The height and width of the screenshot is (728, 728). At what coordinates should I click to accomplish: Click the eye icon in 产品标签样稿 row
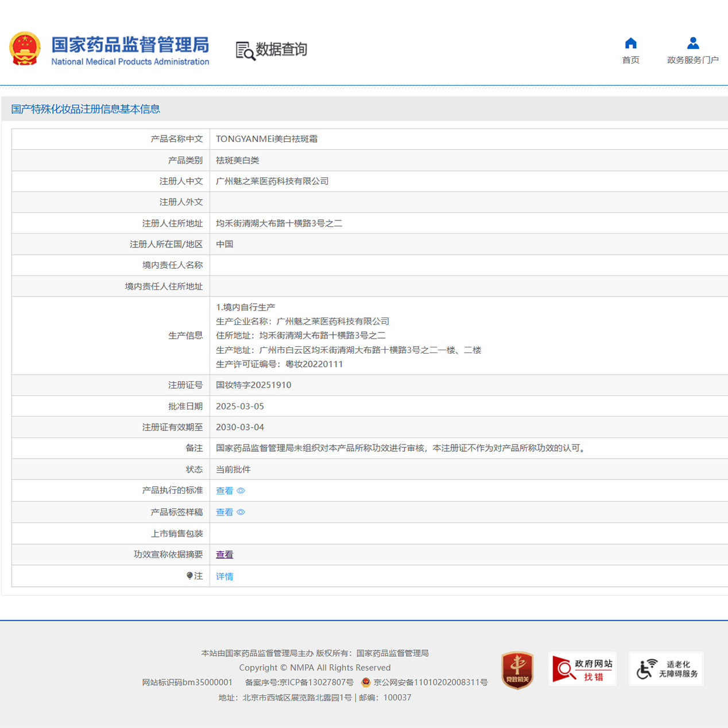(x=241, y=512)
